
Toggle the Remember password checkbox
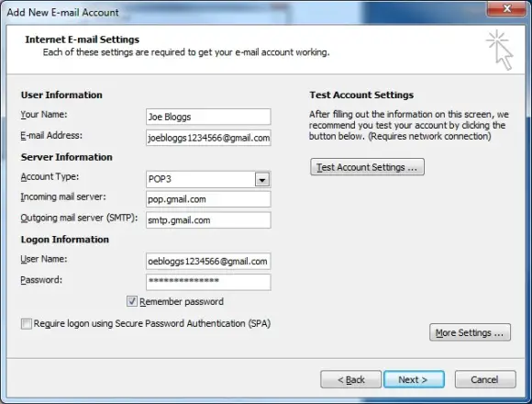tap(132, 301)
